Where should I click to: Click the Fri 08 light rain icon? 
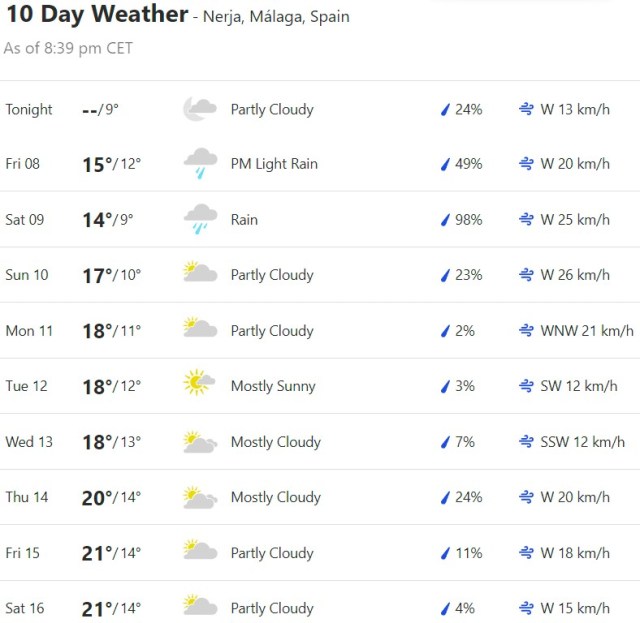click(x=200, y=163)
